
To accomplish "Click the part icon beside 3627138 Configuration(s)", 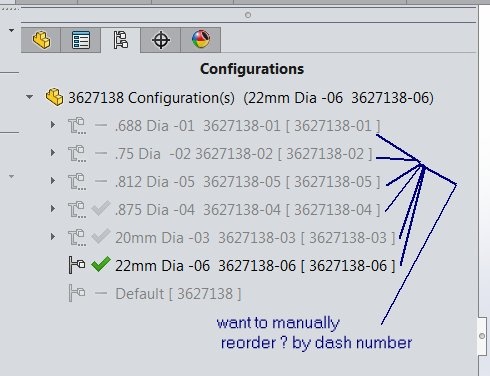I will point(54,97).
